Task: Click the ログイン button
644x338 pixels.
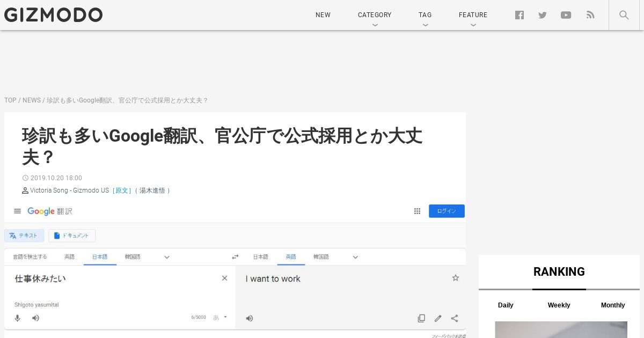Action: point(447,211)
